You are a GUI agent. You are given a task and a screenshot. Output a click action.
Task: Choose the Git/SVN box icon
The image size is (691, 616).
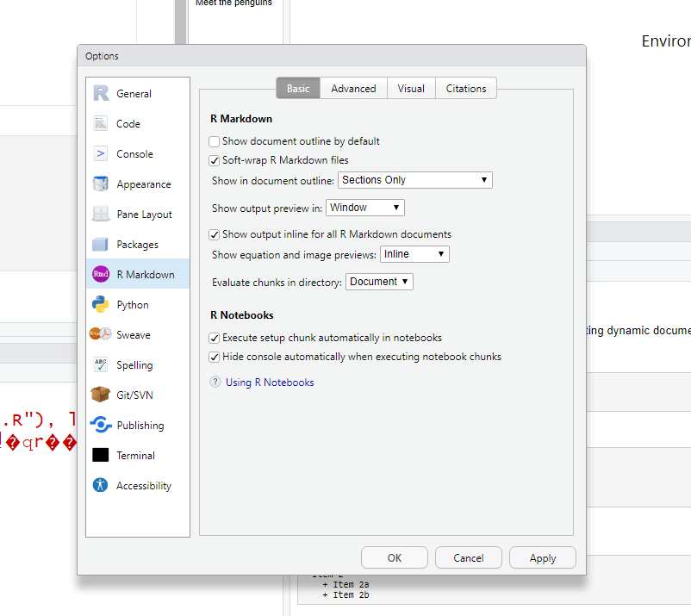[101, 395]
